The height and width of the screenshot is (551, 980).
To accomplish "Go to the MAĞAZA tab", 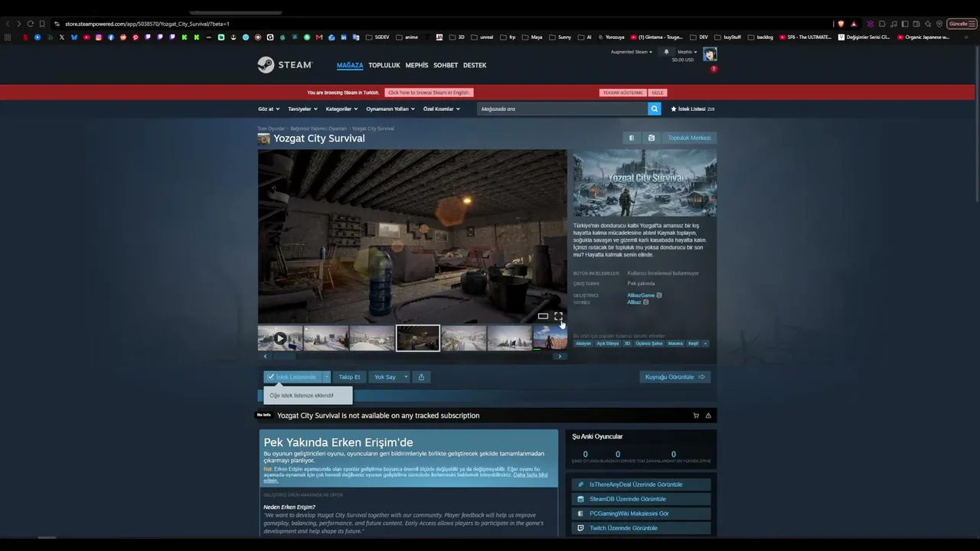I will pyautogui.click(x=350, y=65).
